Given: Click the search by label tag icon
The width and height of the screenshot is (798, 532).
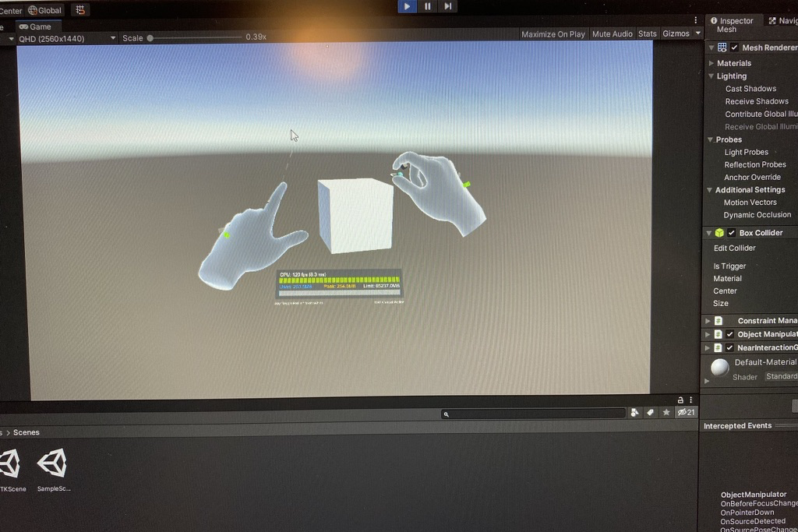Looking at the screenshot, I should (651, 413).
